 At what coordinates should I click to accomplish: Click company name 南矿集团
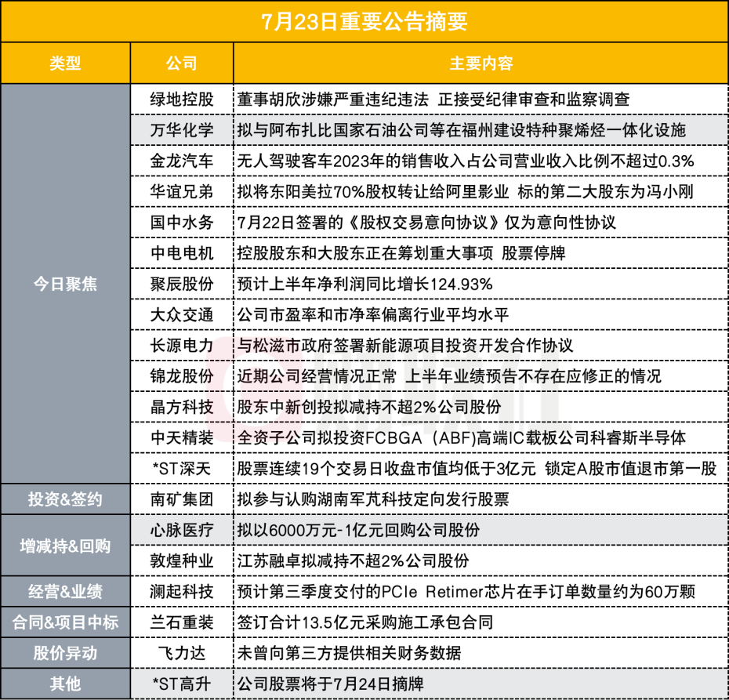182,499
